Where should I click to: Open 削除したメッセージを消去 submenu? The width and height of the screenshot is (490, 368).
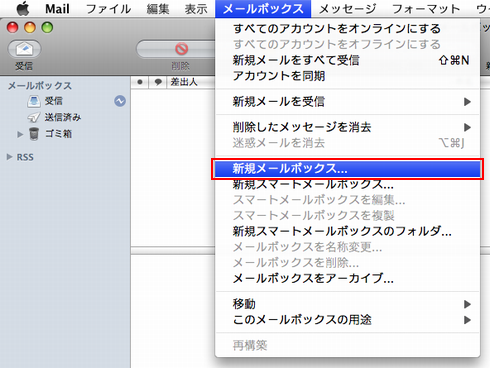[x=347, y=127]
